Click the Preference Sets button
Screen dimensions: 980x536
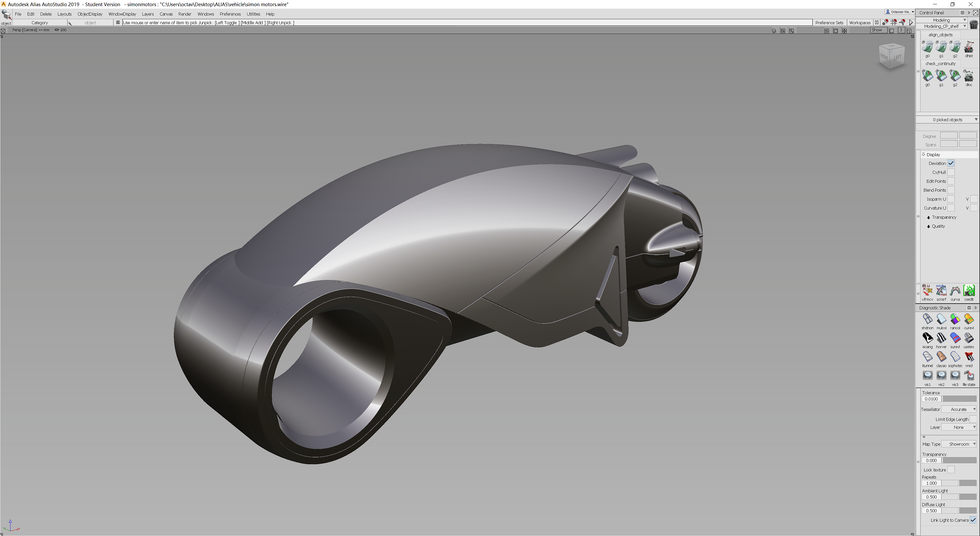click(x=829, y=23)
